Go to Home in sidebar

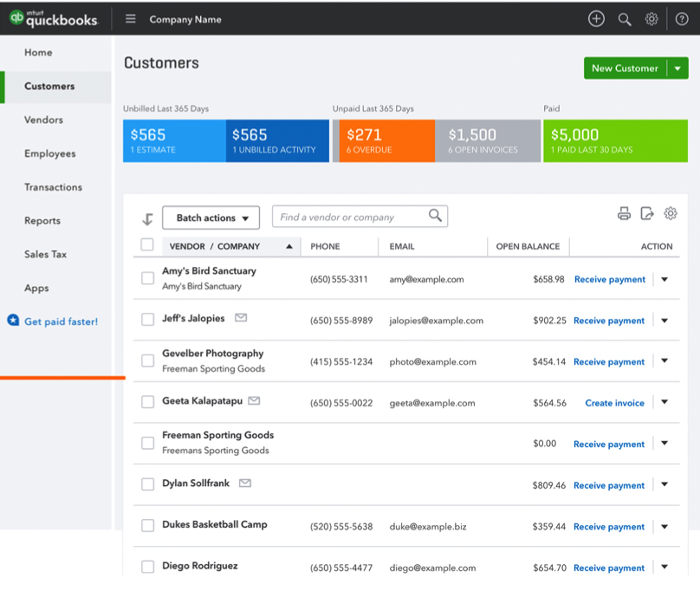tap(38, 53)
